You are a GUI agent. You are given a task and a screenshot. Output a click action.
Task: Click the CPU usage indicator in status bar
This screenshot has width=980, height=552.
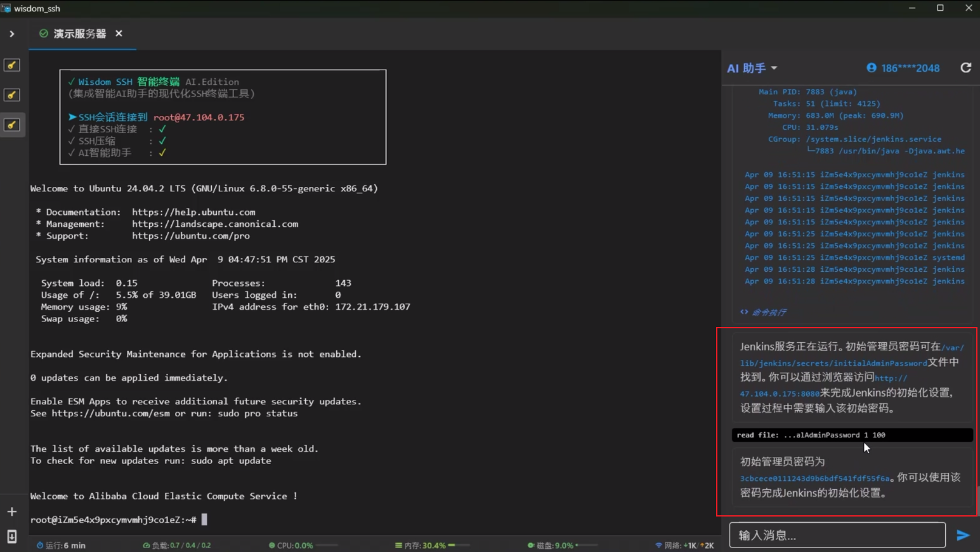click(294, 545)
